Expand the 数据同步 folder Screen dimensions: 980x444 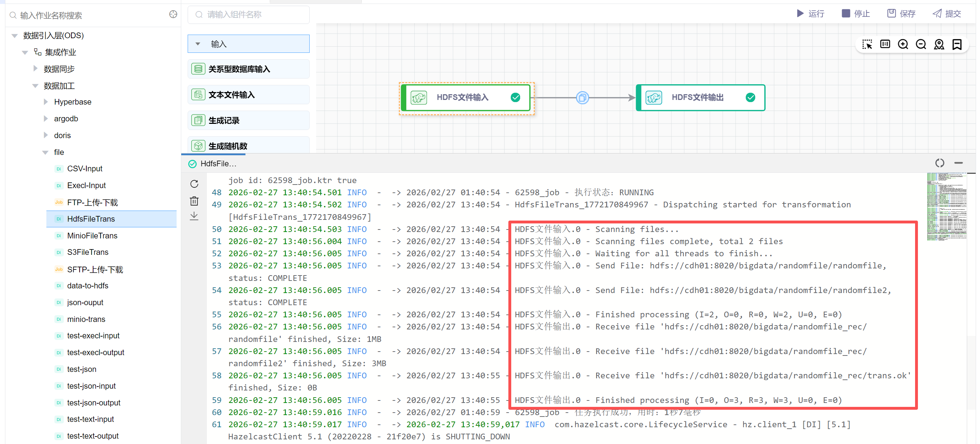[35, 69]
